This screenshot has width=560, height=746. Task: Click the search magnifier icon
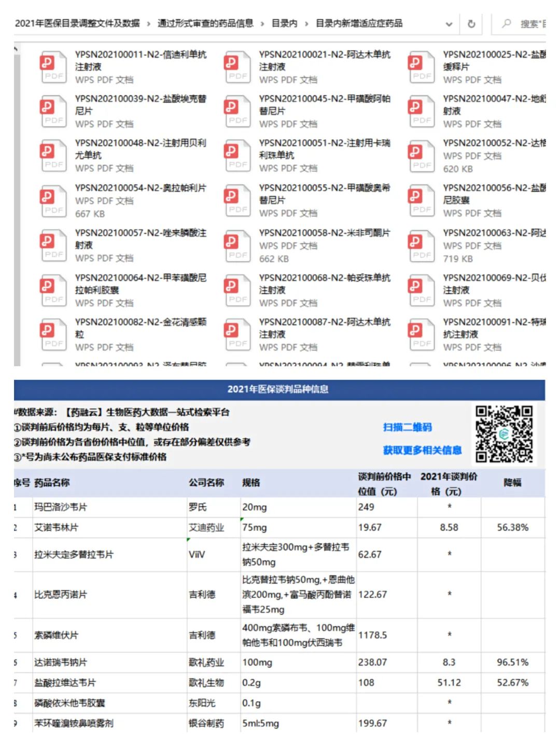(507, 23)
